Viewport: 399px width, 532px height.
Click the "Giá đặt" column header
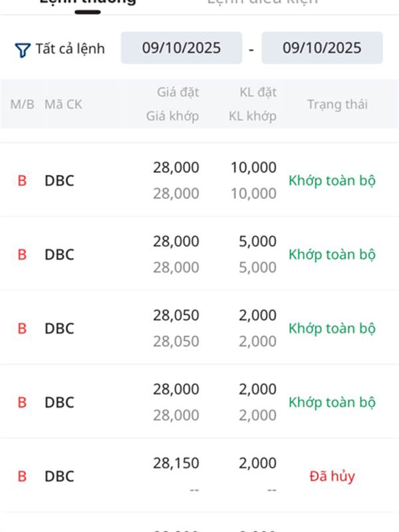click(x=178, y=92)
